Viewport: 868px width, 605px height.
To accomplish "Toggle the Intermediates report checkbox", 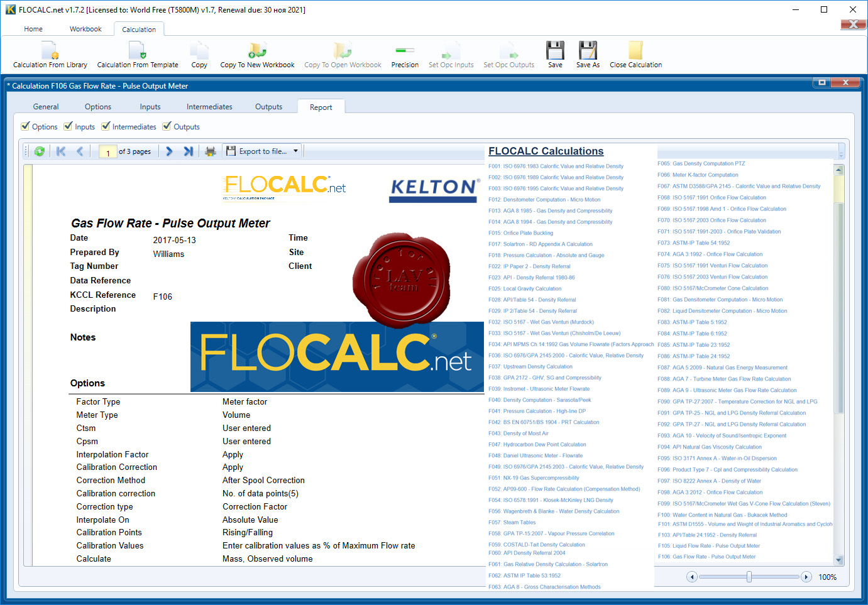I will point(106,126).
